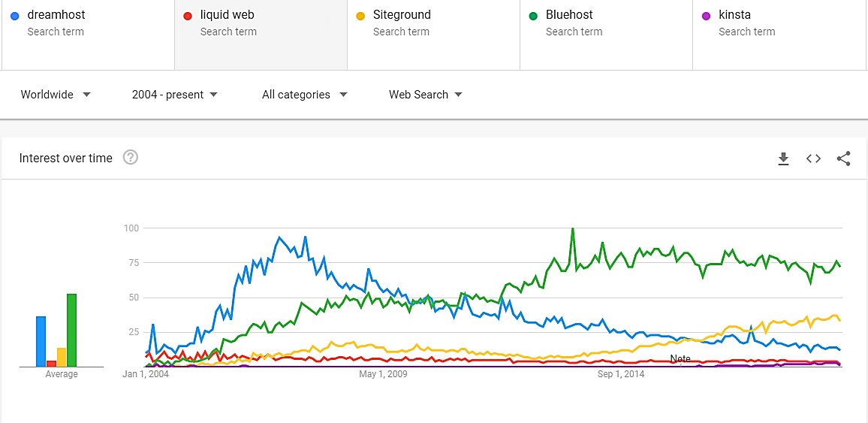The height and width of the screenshot is (423, 868).
Task: Click the blue dreamhost color dot
Action: coord(15,15)
